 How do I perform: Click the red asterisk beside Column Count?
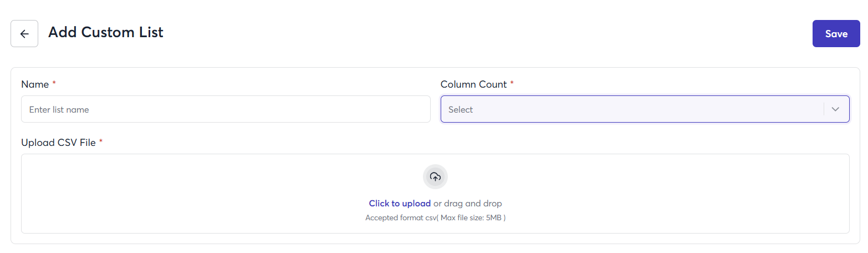coord(512,84)
